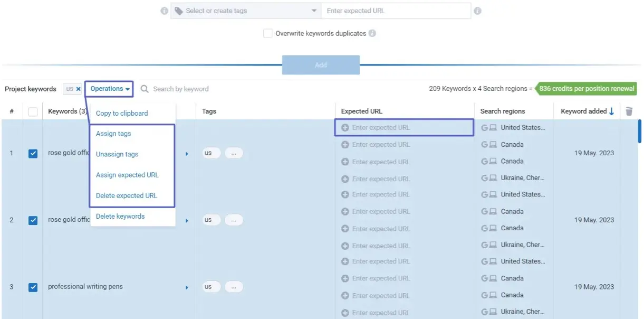
Task: Expand professional writing pens row arrow
Action: 187,287
